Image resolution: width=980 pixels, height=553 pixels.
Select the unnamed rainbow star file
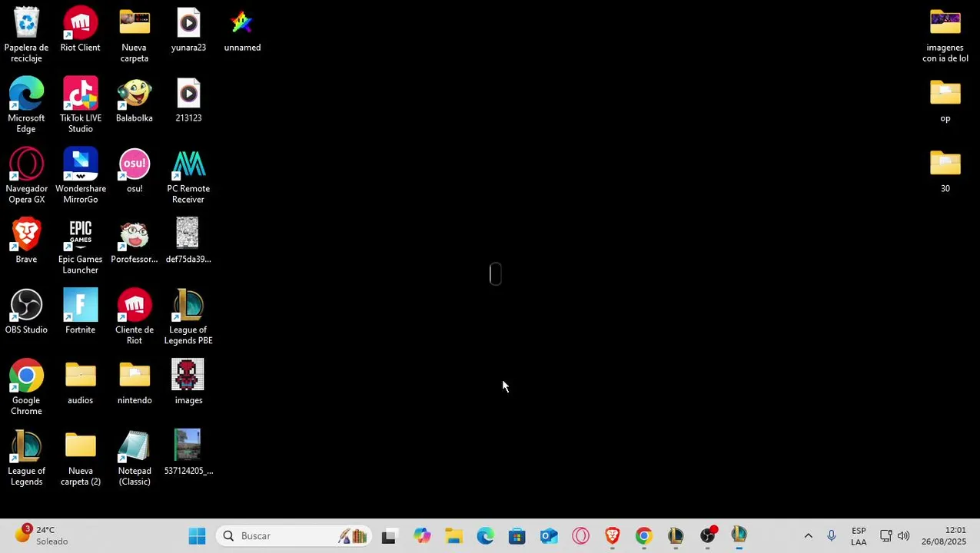(242, 29)
